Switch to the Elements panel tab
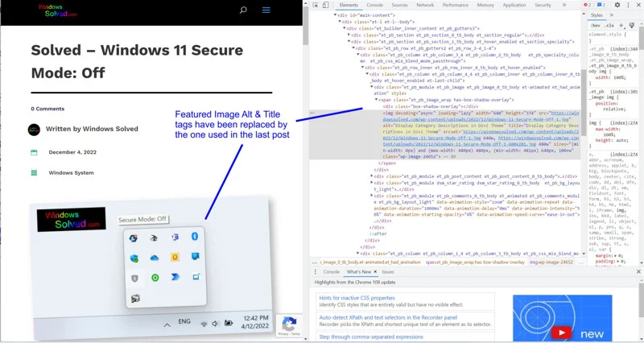This screenshot has width=644, height=343. pos(349,5)
